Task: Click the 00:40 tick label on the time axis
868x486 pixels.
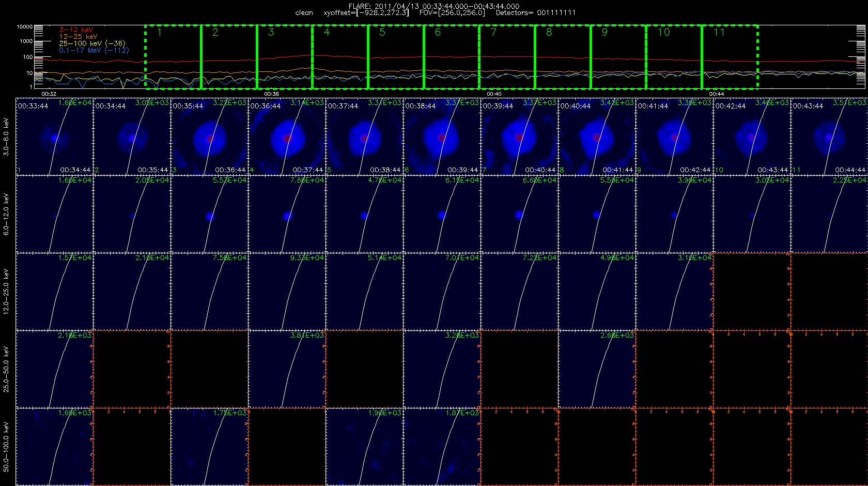Action: click(494, 94)
